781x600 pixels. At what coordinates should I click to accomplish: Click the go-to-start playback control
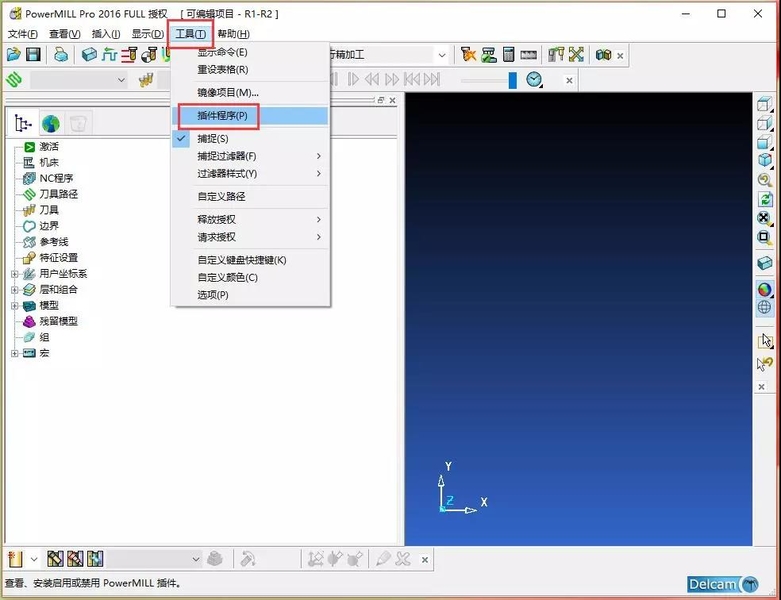(412, 79)
